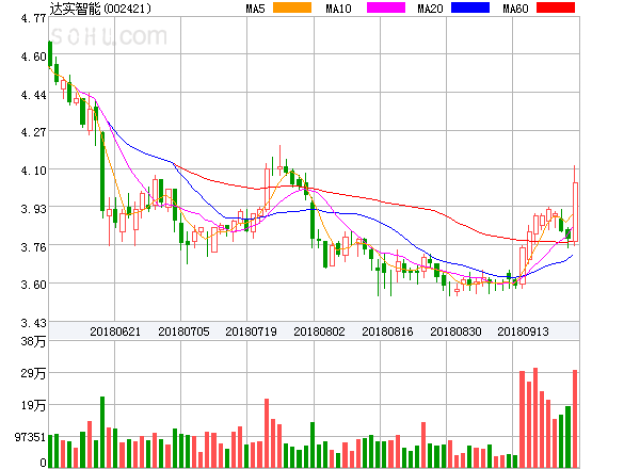
Task: Click the orange MA5 legend swatch
Action: [292, 8]
